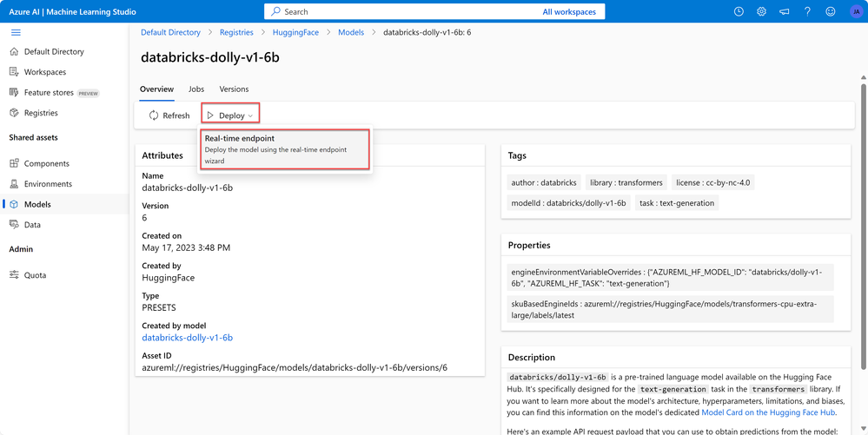Click the recent activity clock icon
Viewport: 868px width, 435px height.
(x=739, y=11)
